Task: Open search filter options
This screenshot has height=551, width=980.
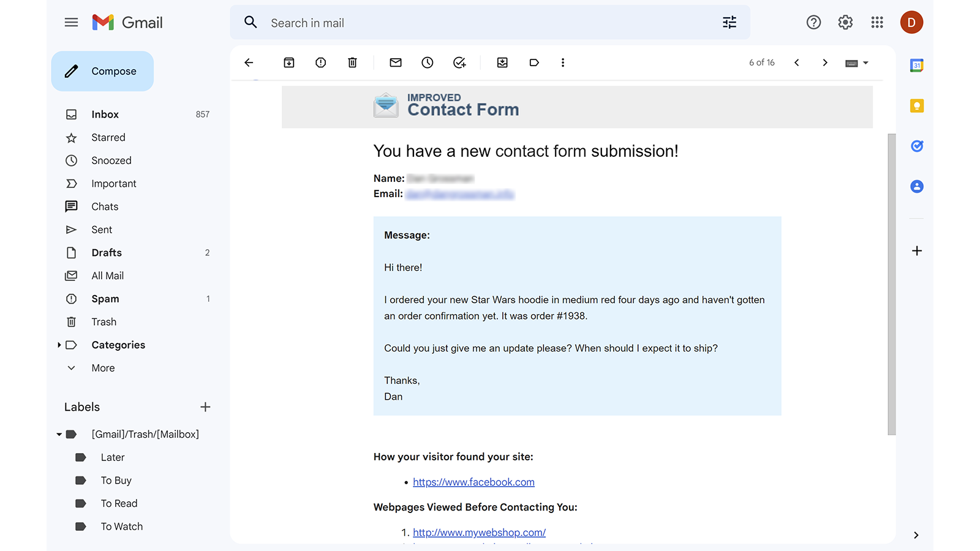Action: [x=729, y=22]
